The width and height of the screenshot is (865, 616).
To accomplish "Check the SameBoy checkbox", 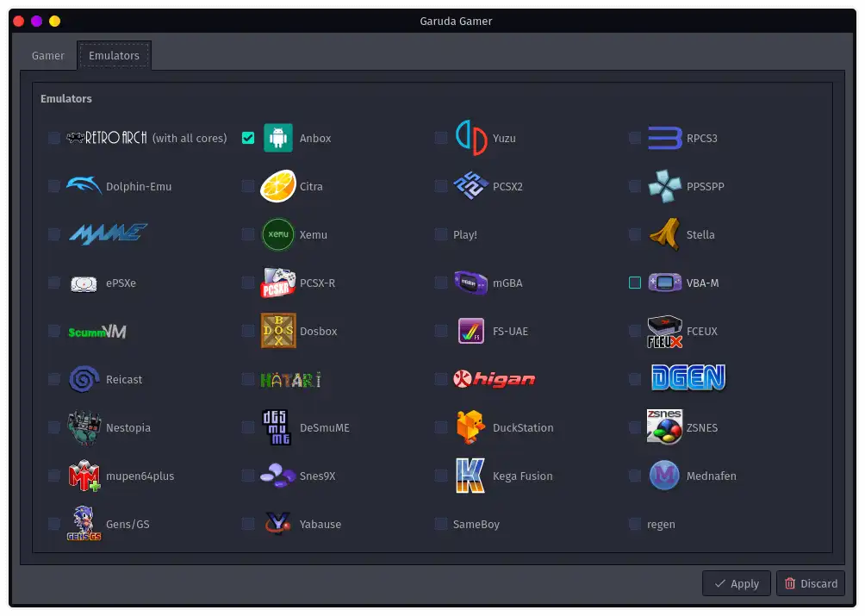I will click(x=441, y=524).
